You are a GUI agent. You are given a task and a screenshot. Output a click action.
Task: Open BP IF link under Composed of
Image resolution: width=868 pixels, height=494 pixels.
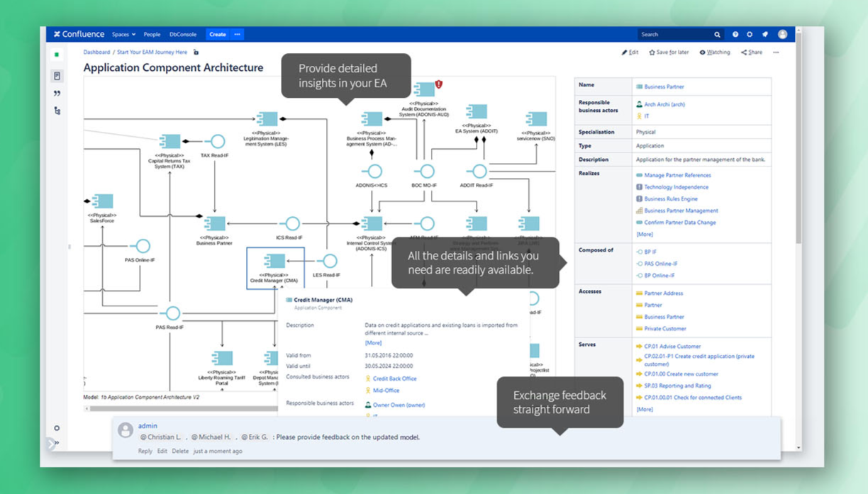tap(650, 252)
